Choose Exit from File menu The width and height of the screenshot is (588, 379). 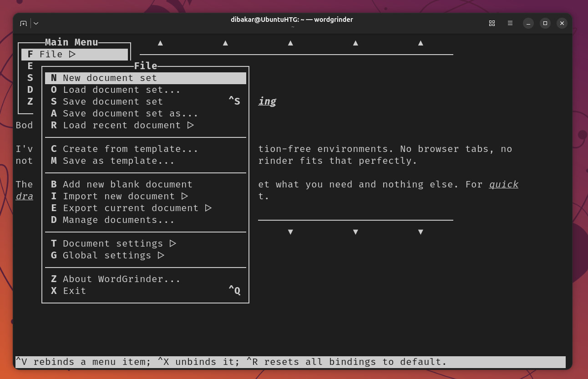[x=146, y=291]
